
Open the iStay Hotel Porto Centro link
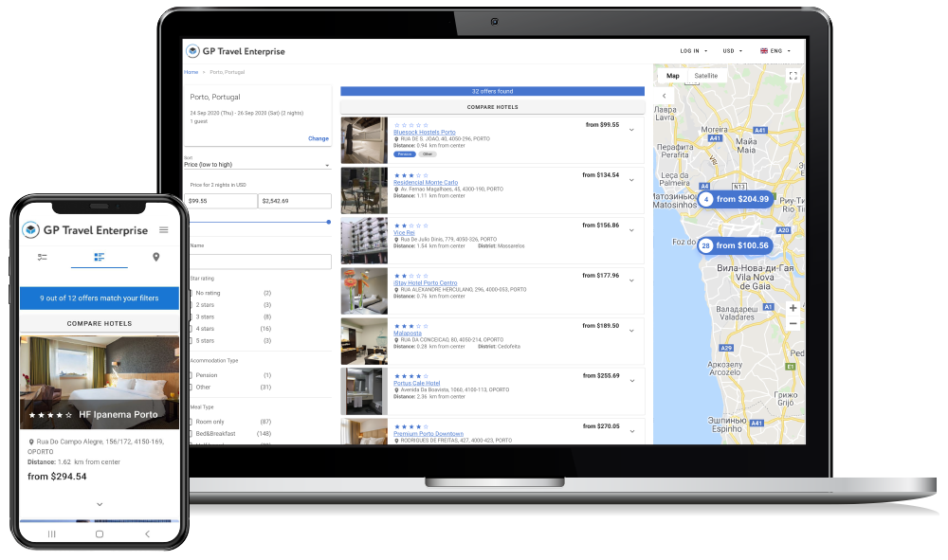click(424, 284)
